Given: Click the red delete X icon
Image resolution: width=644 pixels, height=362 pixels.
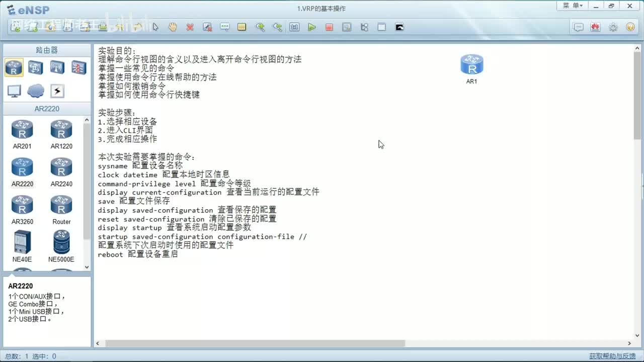Looking at the screenshot, I should click(190, 27).
